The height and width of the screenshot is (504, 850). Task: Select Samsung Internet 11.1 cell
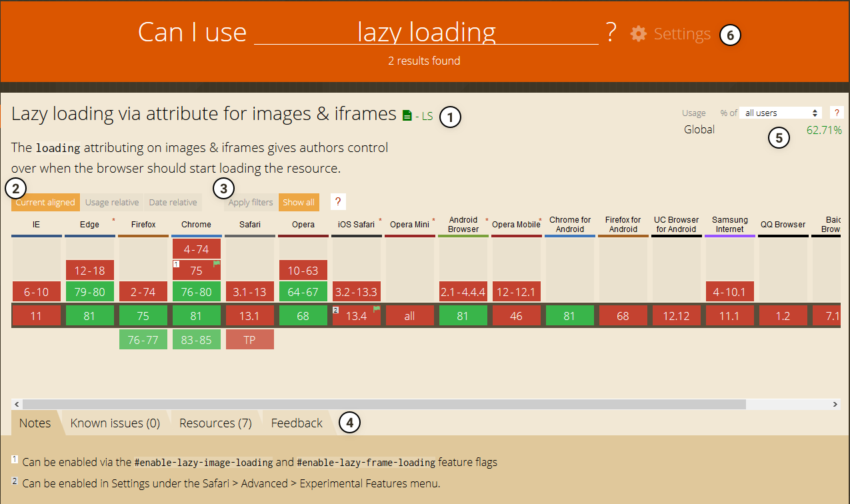(730, 316)
